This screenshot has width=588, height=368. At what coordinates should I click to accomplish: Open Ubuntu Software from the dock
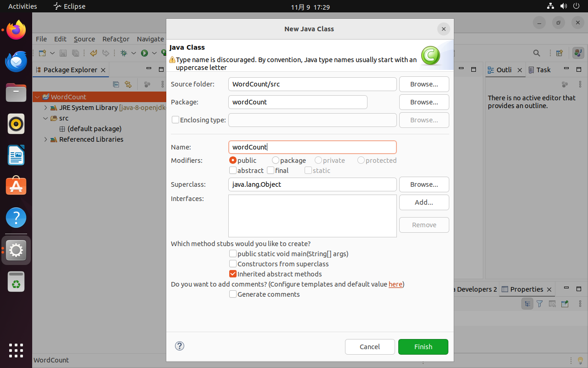(16, 186)
